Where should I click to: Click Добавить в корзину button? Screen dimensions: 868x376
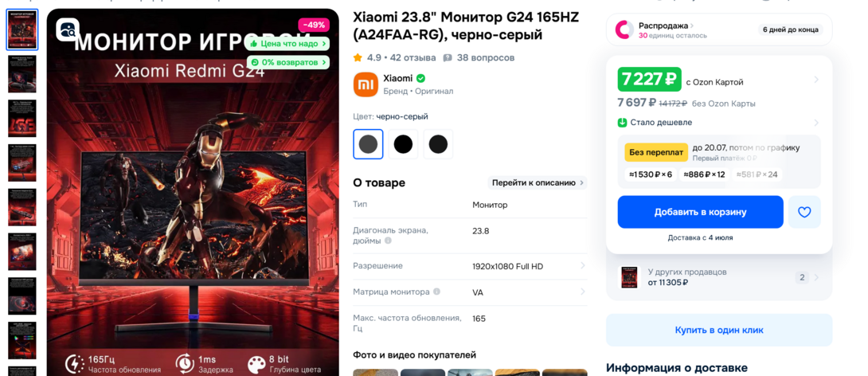pyautogui.click(x=700, y=212)
